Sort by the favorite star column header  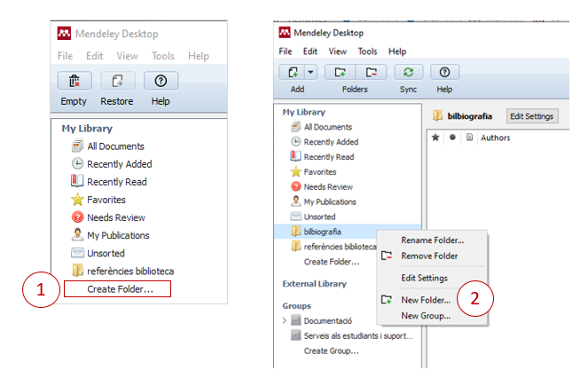click(x=435, y=138)
